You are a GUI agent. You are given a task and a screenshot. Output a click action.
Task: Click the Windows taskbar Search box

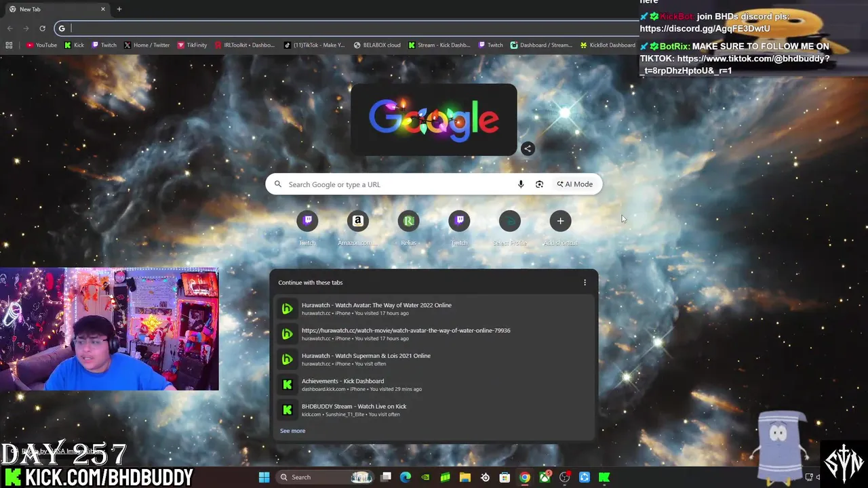pos(325,477)
